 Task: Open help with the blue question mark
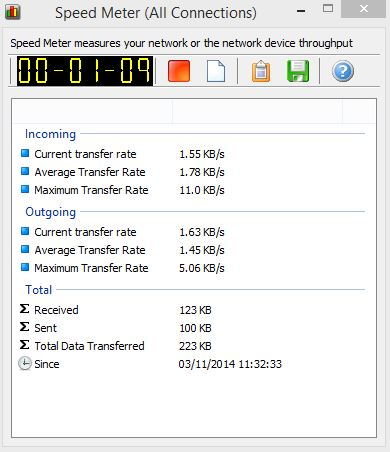(343, 71)
